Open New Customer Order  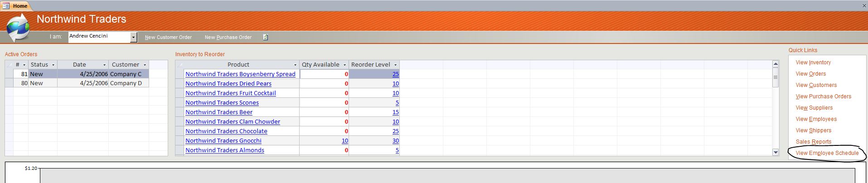[x=168, y=37]
